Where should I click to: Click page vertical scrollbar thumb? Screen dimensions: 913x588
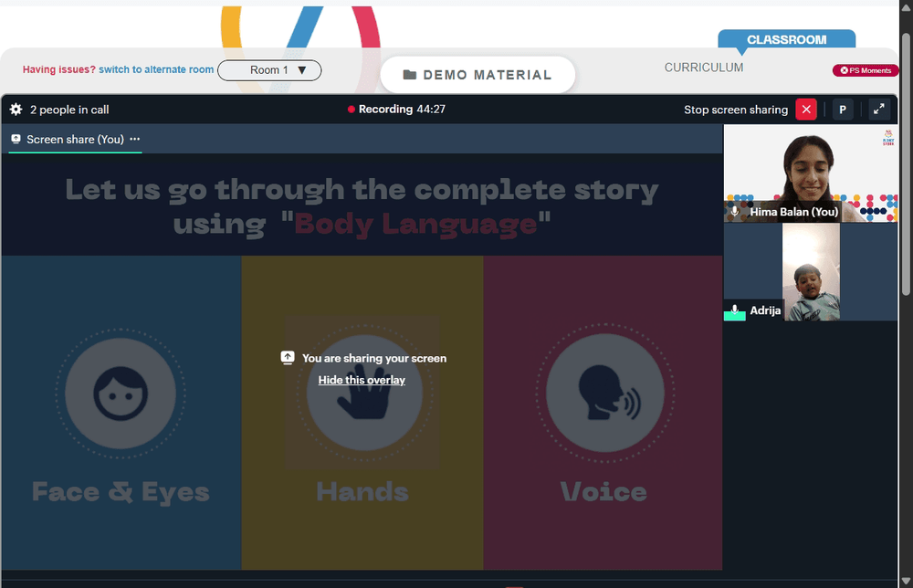tap(907, 163)
